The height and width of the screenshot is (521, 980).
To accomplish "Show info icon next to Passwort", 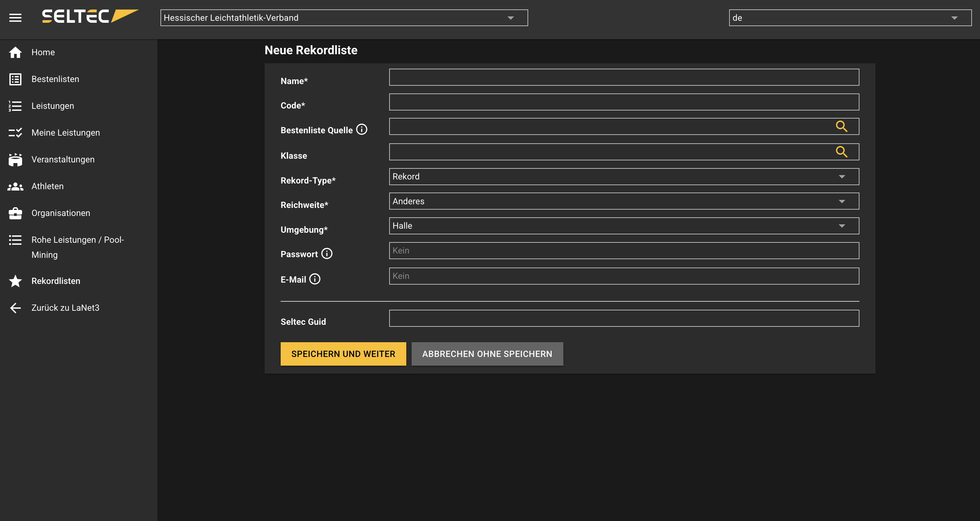I will [x=327, y=254].
